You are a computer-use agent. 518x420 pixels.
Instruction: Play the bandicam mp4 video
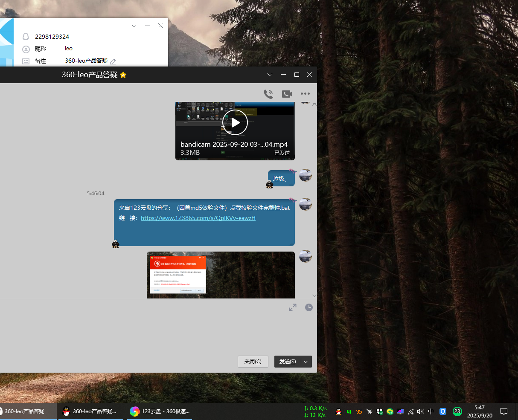pos(235,122)
